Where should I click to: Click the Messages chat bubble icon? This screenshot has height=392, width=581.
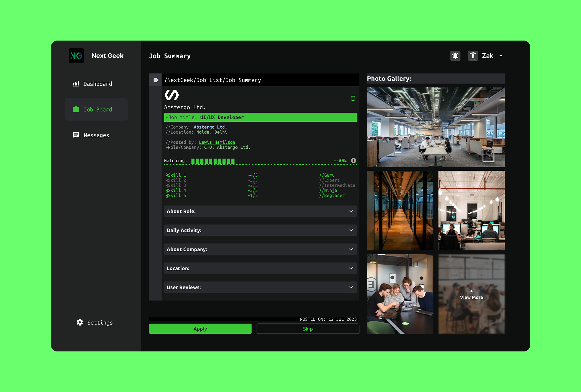[x=76, y=135]
